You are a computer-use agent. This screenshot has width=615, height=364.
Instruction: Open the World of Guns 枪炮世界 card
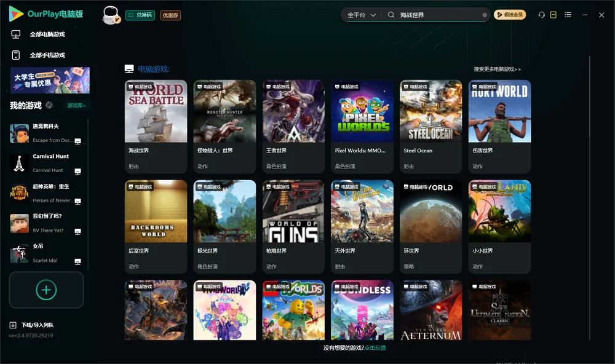(293, 226)
